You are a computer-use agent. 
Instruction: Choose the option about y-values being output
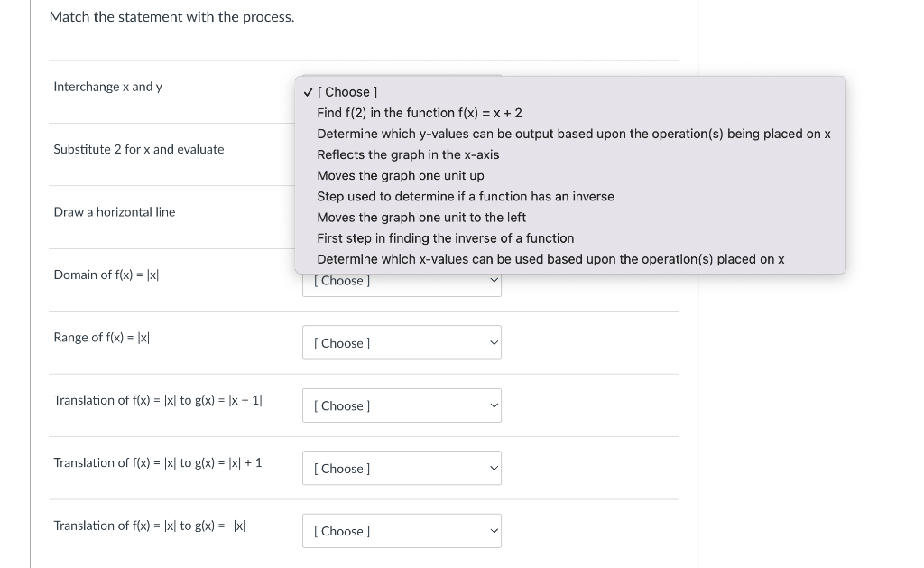pyautogui.click(x=574, y=134)
